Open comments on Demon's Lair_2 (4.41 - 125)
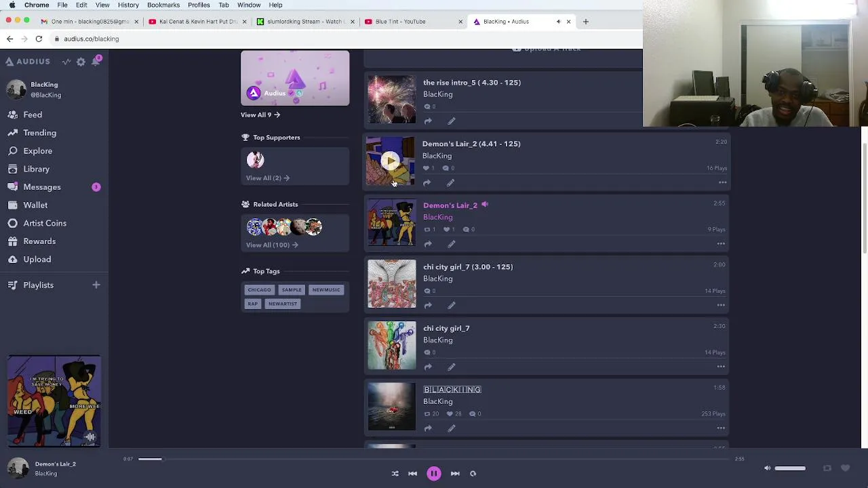This screenshot has width=868, height=488. click(x=448, y=168)
